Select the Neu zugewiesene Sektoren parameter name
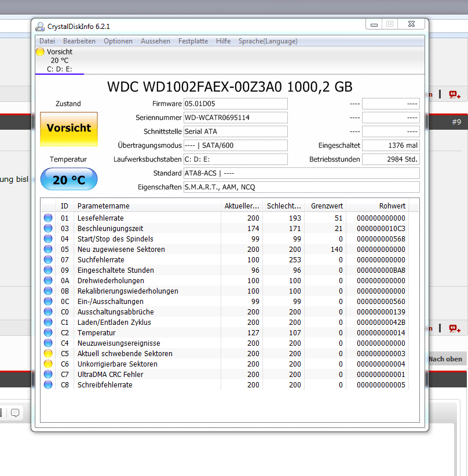Viewport: 468px width, 476px height. [x=121, y=249]
